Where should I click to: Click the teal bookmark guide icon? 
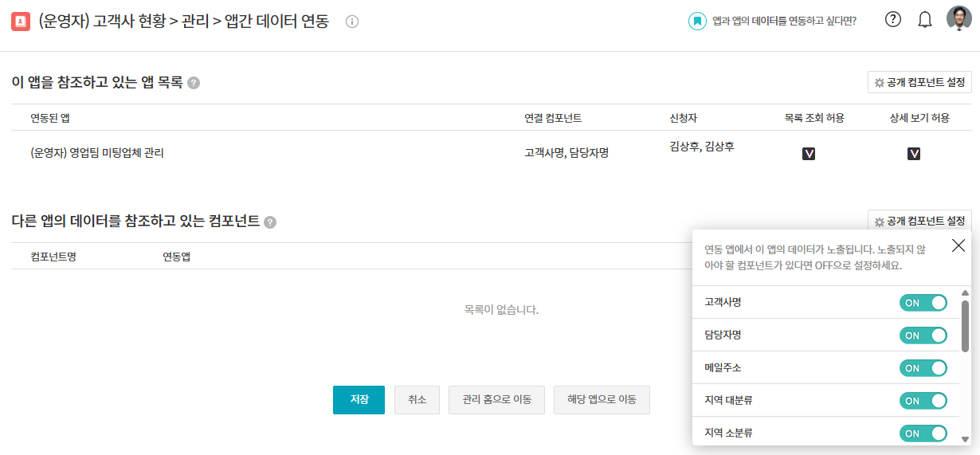pos(697,21)
